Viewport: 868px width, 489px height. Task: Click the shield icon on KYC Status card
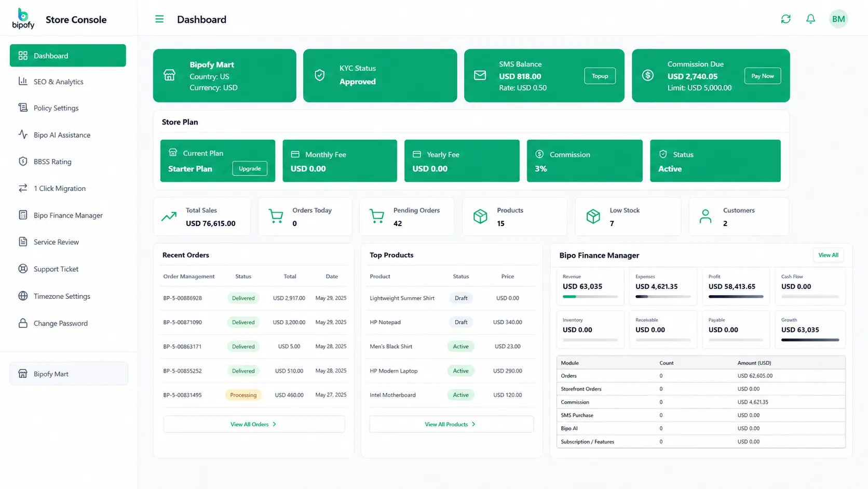(x=320, y=75)
